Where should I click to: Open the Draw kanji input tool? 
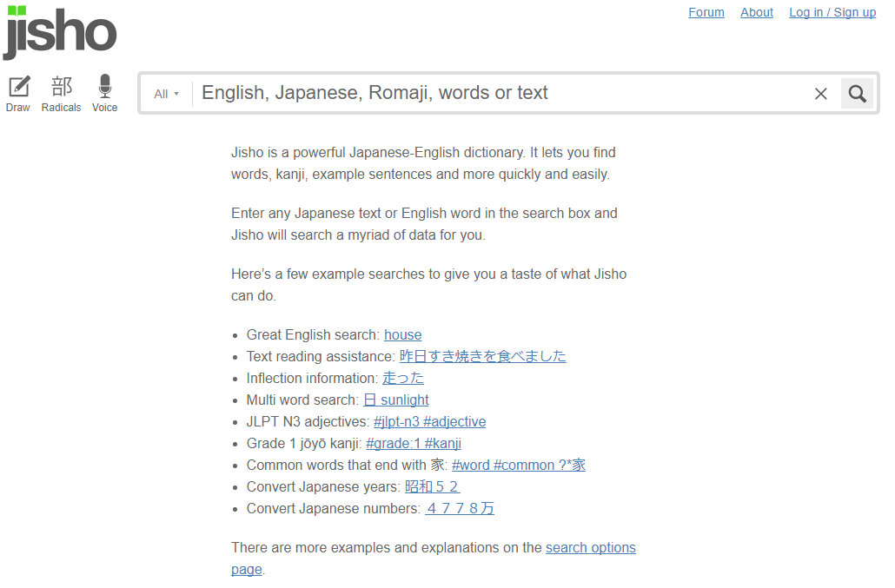18,94
